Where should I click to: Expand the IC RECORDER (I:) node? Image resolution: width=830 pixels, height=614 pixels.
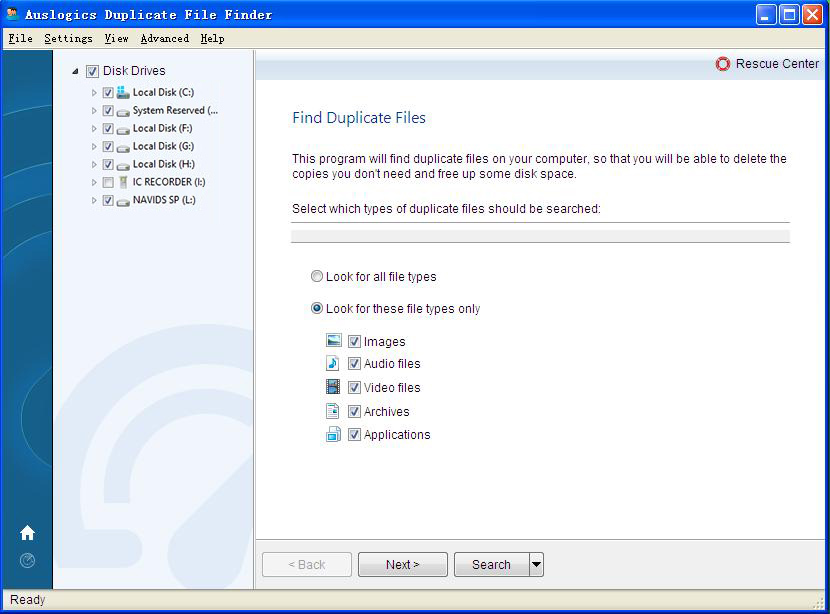click(x=94, y=183)
